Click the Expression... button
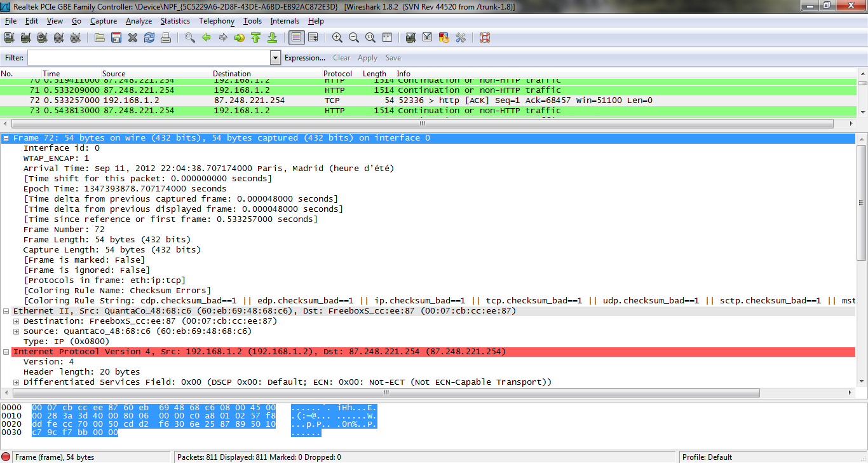Viewport: 868px width, 463px height. [x=304, y=58]
